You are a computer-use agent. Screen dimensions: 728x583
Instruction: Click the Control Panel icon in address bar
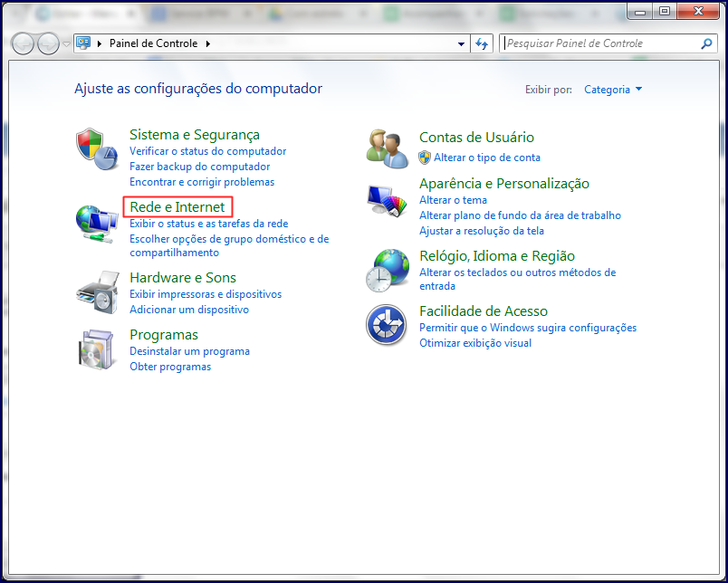click(83, 43)
